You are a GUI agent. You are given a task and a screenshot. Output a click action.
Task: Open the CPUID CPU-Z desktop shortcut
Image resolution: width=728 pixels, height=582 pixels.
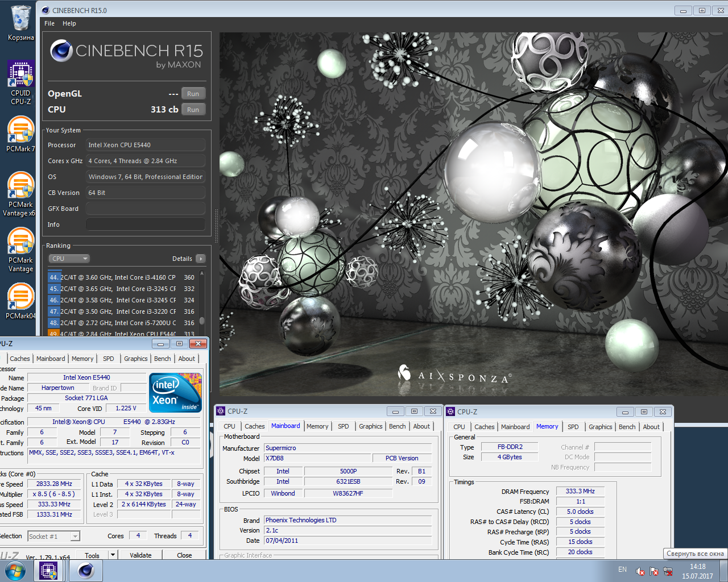point(20,83)
